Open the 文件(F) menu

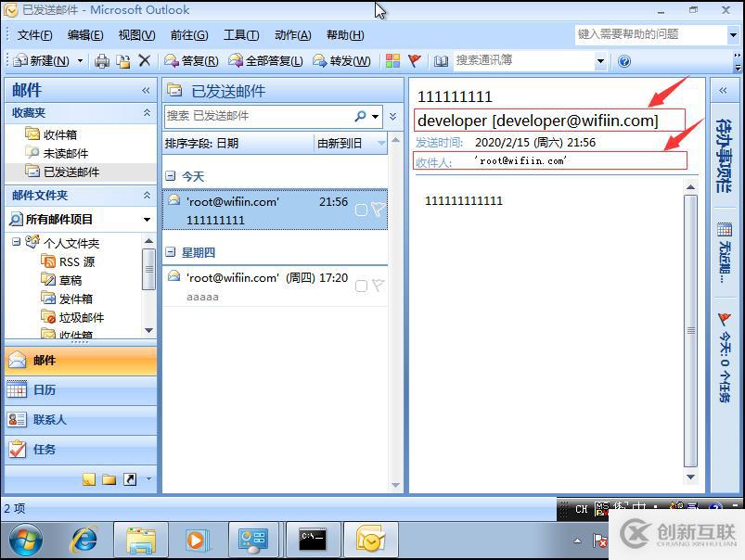tap(34, 35)
